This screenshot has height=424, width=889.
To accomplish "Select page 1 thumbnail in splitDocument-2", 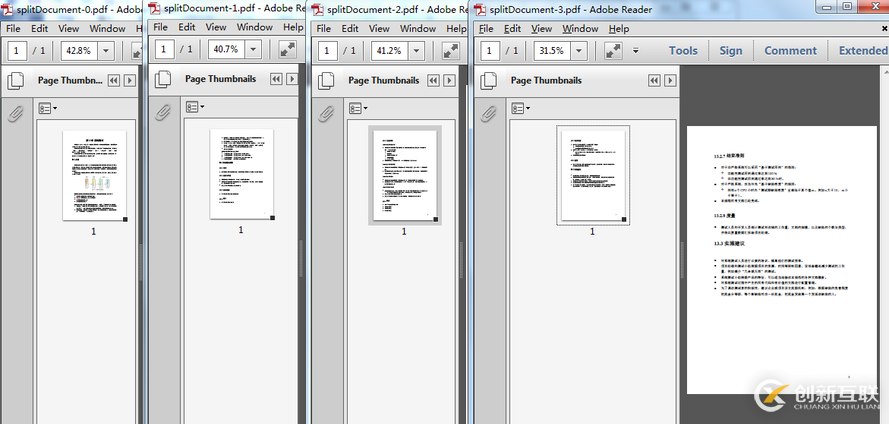I will click(405, 176).
